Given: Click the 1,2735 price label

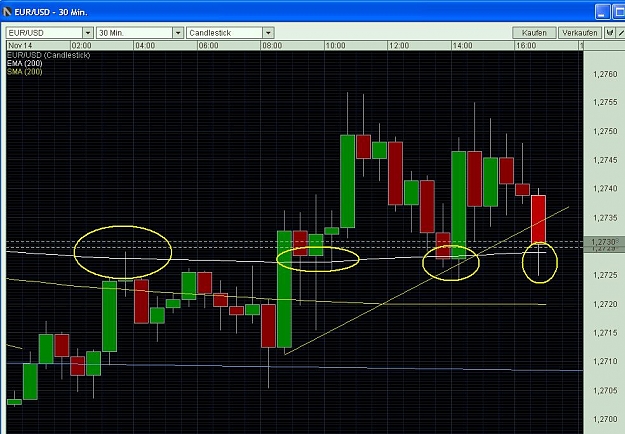Looking at the screenshot, I should tap(605, 218).
